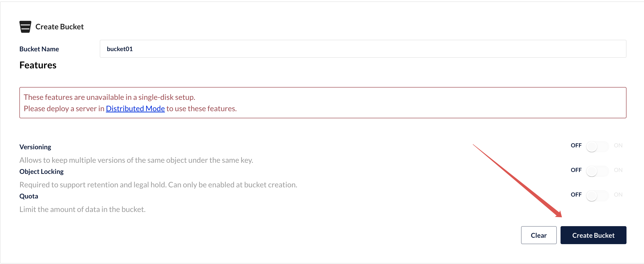Turn on the Quota switch

tap(597, 195)
